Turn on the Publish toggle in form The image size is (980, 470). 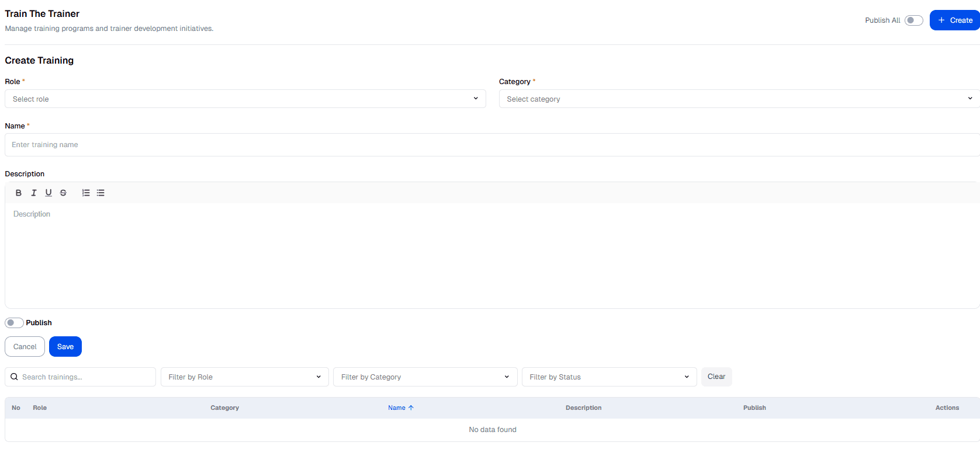[14, 323]
